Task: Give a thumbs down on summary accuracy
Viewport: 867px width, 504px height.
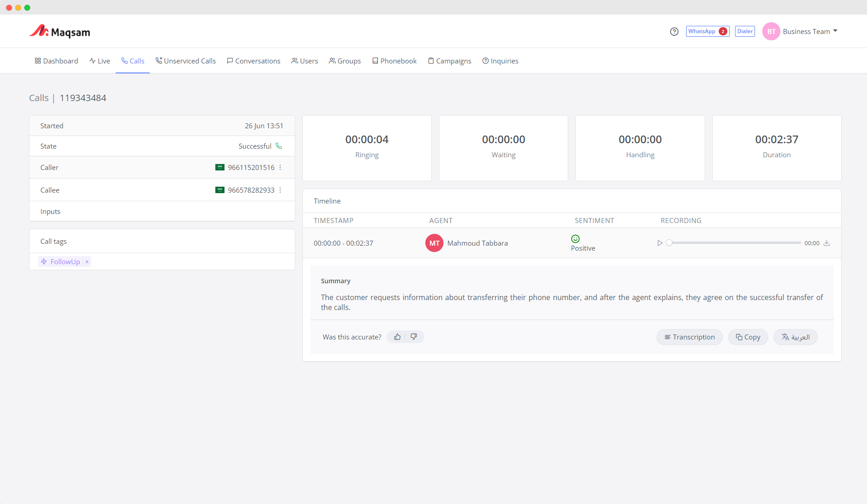Action: [413, 337]
